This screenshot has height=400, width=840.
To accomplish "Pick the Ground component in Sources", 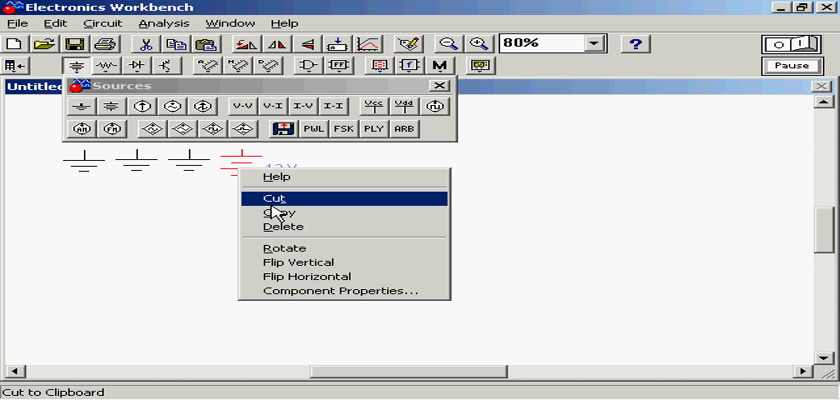I will point(81,107).
